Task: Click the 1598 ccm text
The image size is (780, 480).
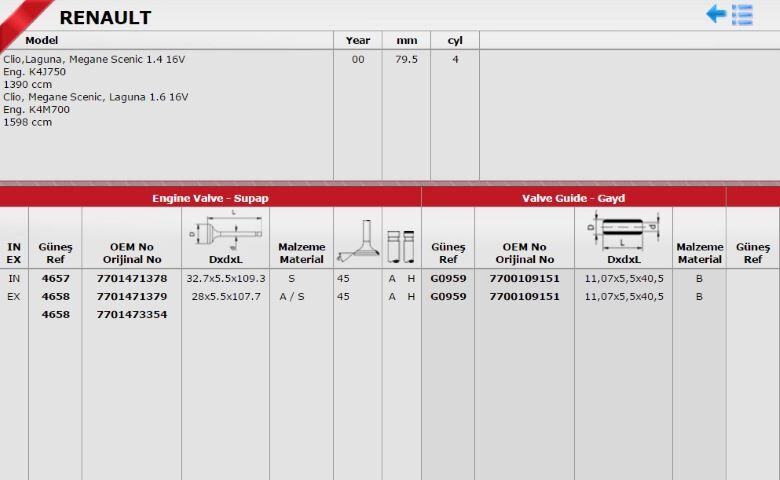Action: [27, 122]
